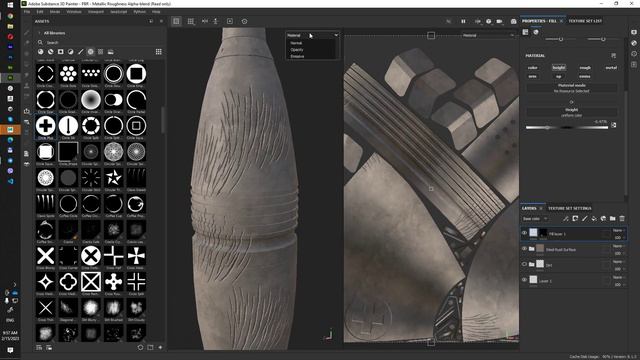
Task: Choose Emissive in the open channel list
Action: point(297,56)
